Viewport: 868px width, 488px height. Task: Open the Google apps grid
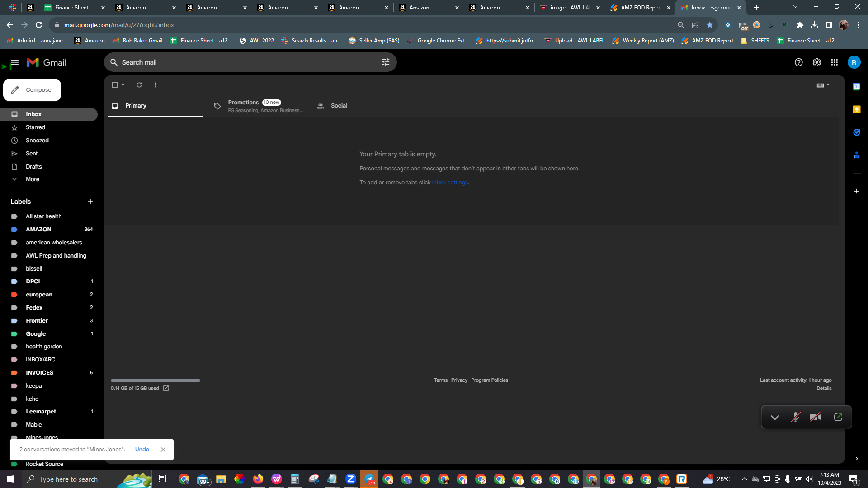[x=835, y=62]
